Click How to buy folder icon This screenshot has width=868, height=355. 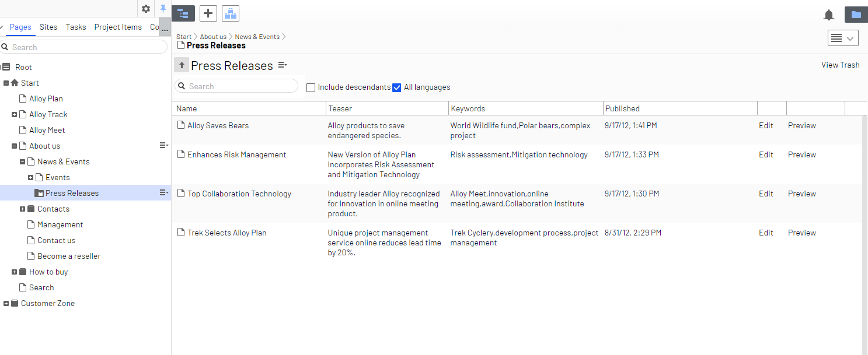[23, 272]
